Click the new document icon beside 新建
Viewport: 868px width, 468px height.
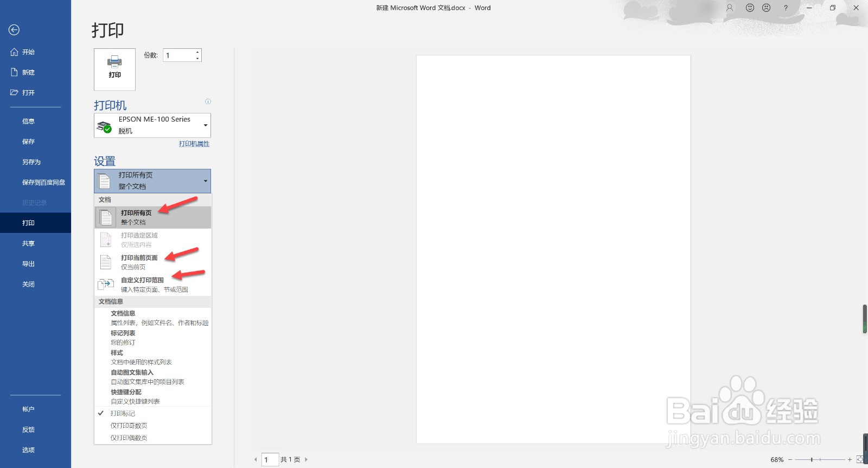[x=14, y=72]
